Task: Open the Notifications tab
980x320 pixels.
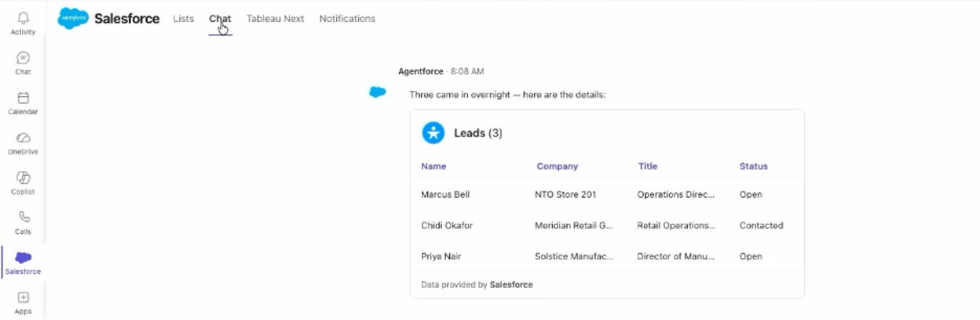Action: [347, 19]
